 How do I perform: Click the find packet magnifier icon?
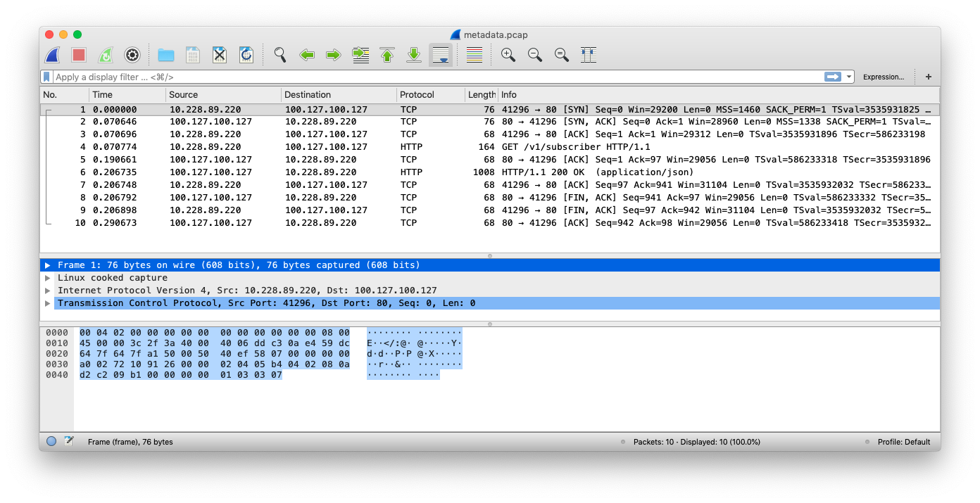pyautogui.click(x=280, y=55)
